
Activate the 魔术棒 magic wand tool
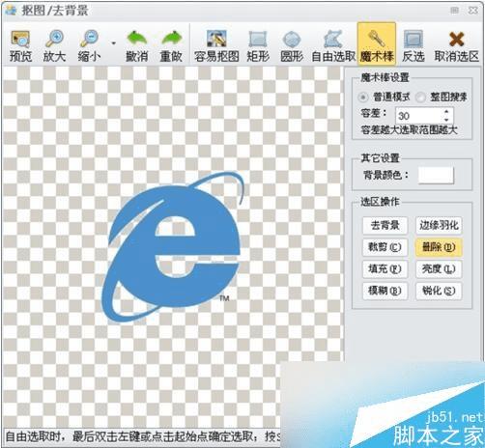click(377, 43)
